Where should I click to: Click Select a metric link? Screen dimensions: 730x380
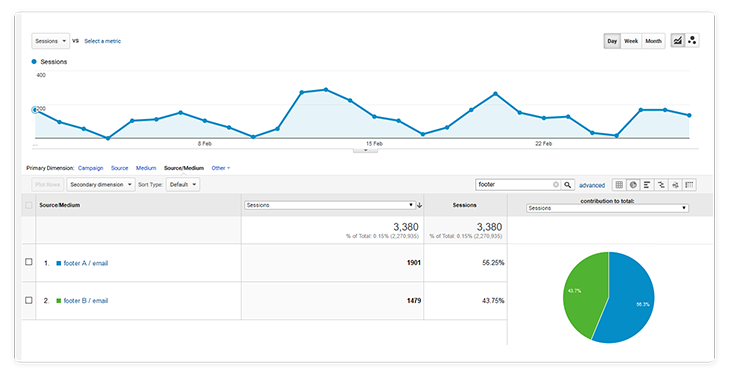(x=102, y=41)
